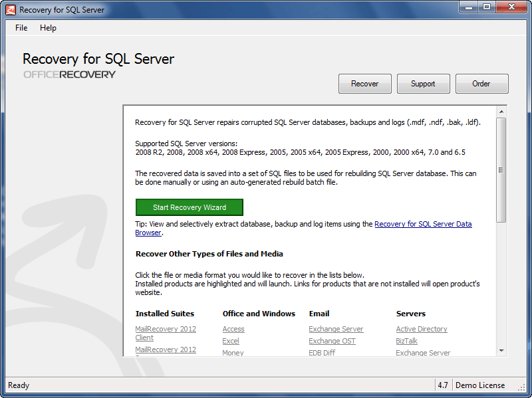
Task: Start the Recovery Wizard
Action: (x=190, y=207)
